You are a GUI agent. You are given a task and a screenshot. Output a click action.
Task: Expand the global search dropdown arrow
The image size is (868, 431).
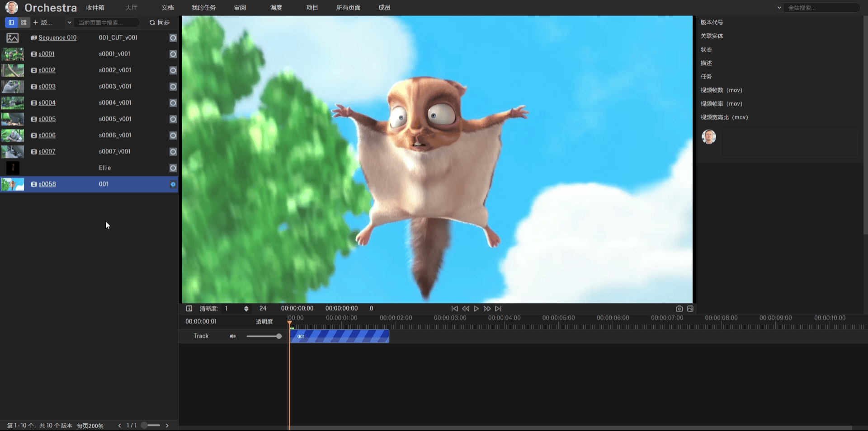[x=779, y=8]
